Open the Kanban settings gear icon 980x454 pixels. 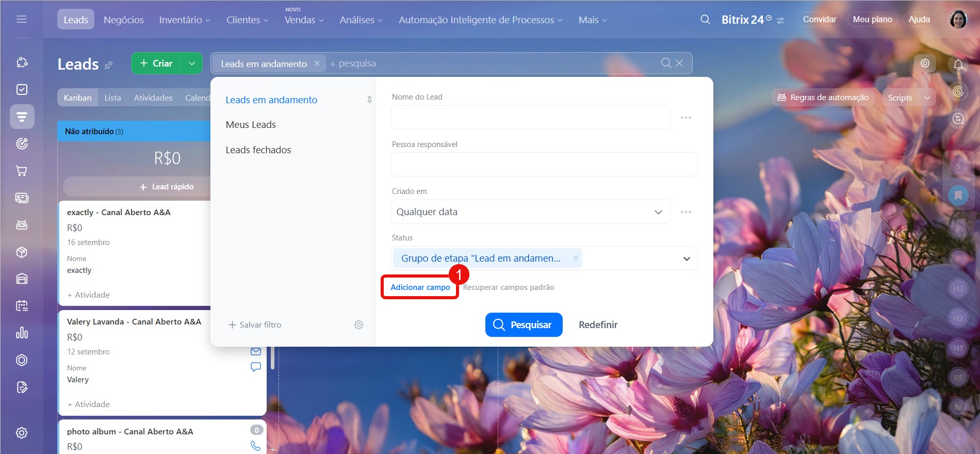[x=925, y=63]
